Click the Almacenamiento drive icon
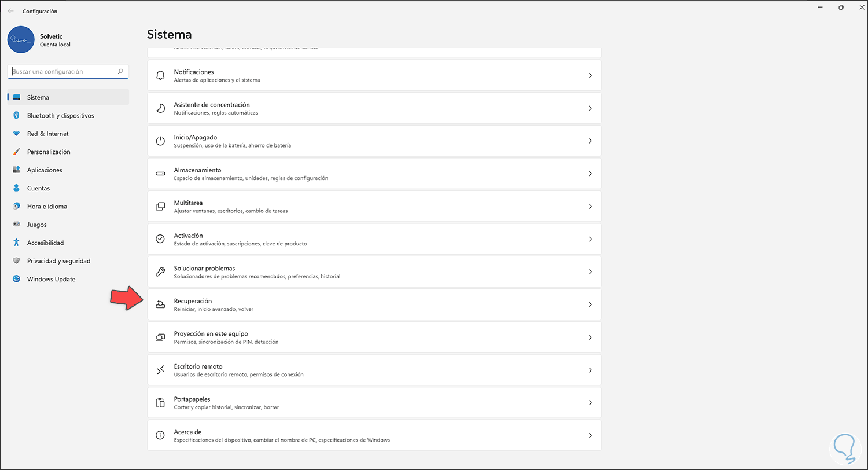The image size is (868, 470). pos(160,174)
